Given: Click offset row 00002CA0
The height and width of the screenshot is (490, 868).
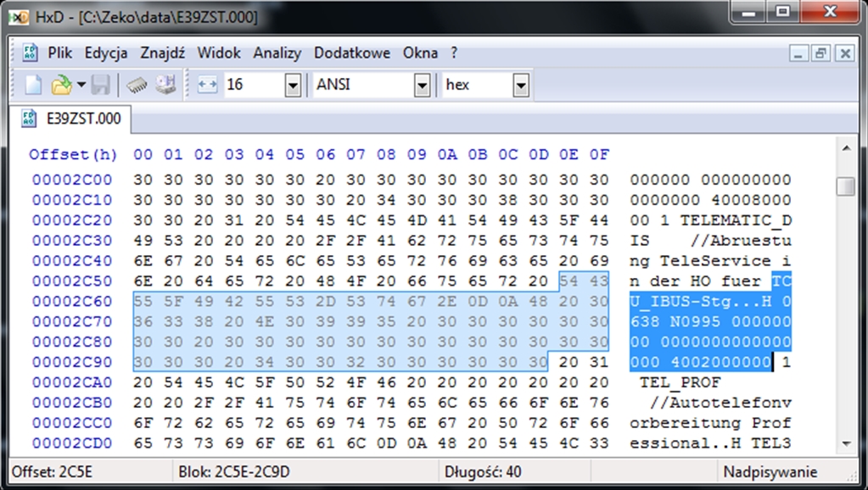Looking at the screenshot, I should tap(72, 382).
